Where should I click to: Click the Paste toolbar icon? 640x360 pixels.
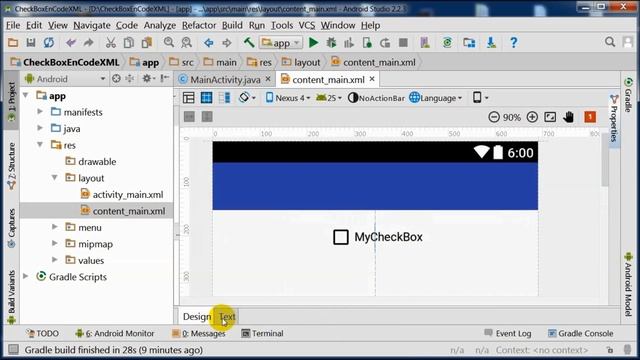[147, 42]
